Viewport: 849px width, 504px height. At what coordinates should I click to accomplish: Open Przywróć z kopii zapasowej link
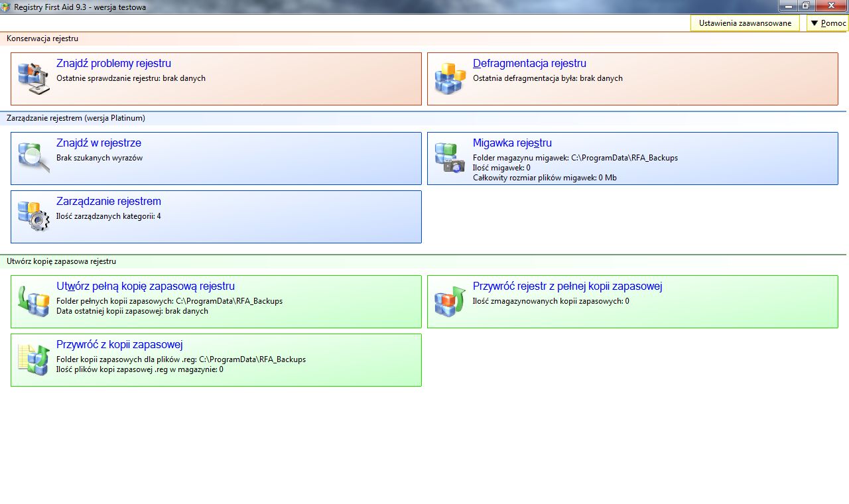tap(119, 345)
